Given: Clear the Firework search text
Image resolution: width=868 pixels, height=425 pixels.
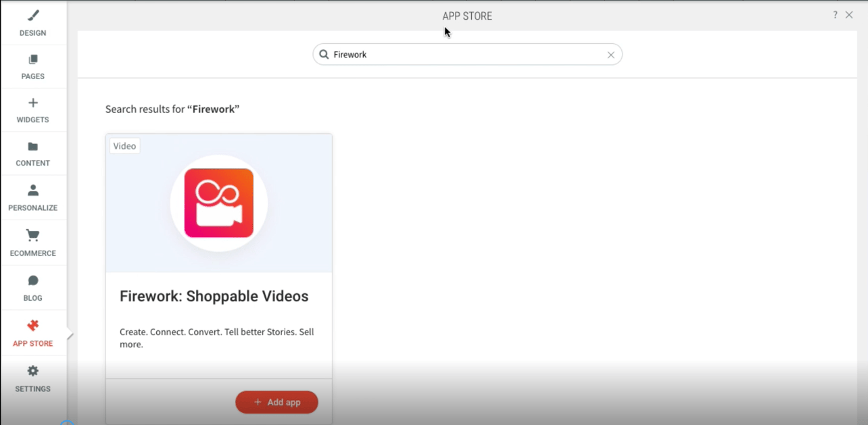Looking at the screenshot, I should (x=610, y=55).
